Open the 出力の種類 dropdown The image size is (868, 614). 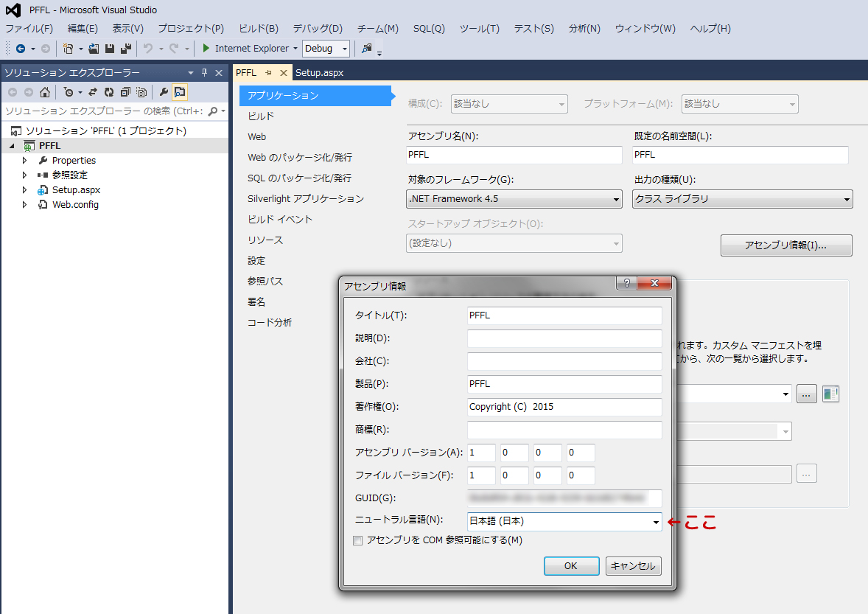point(847,199)
